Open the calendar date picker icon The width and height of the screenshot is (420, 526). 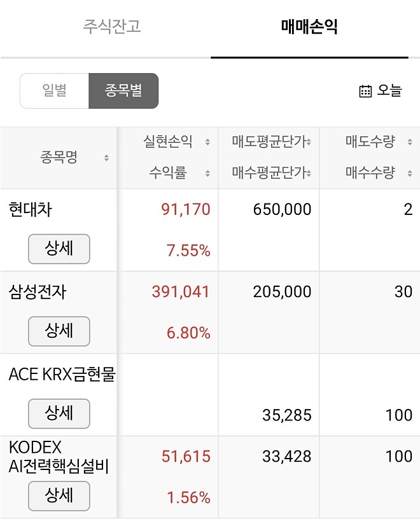[x=364, y=90]
